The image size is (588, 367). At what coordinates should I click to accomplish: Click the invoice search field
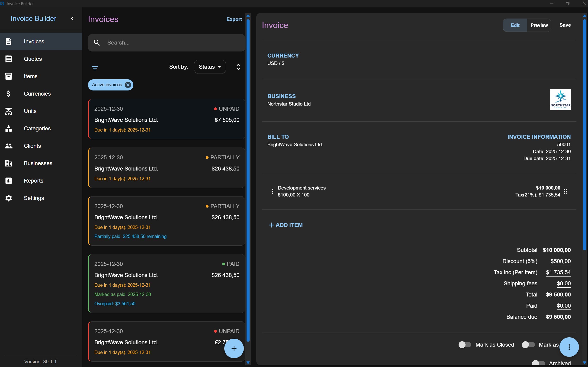click(x=167, y=43)
